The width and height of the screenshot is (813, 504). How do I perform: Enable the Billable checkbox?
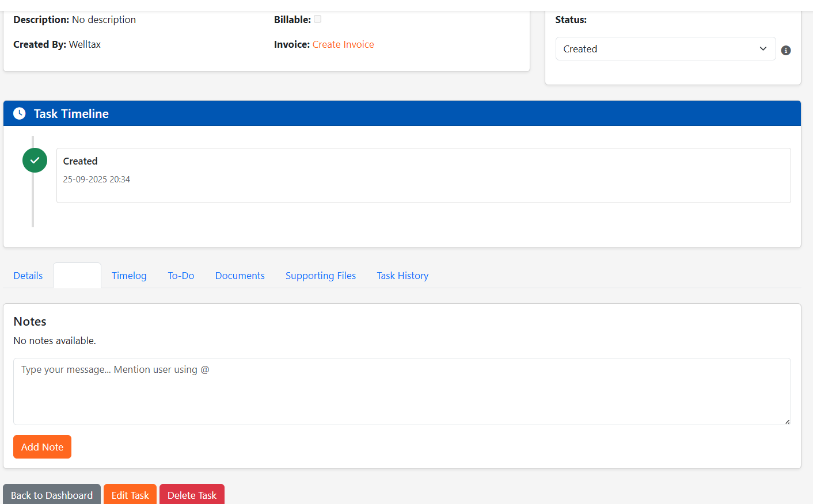[317, 18]
